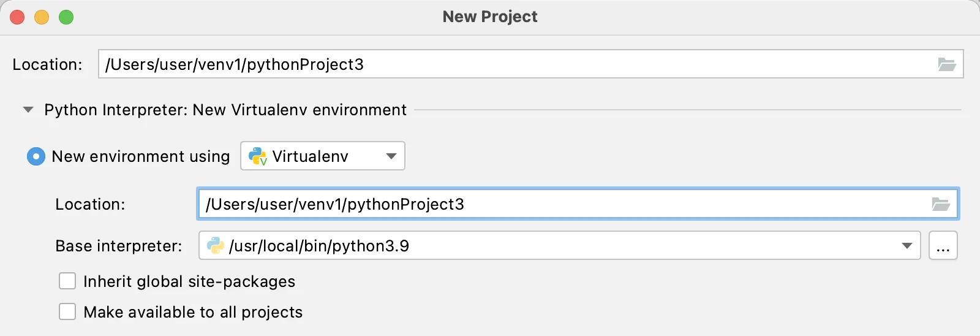Image resolution: width=980 pixels, height=336 pixels.
Task: Click the Python icon beside base interpreter path
Action: coord(216,246)
